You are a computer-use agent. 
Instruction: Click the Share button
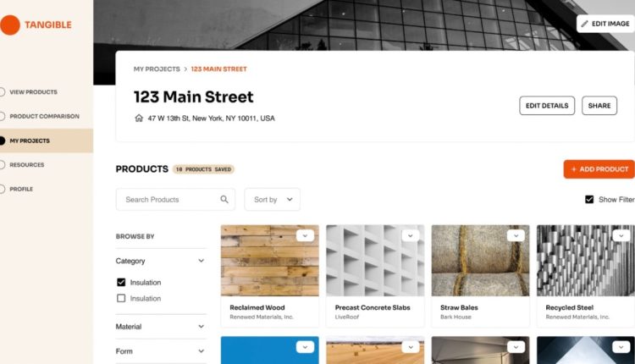tap(599, 106)
